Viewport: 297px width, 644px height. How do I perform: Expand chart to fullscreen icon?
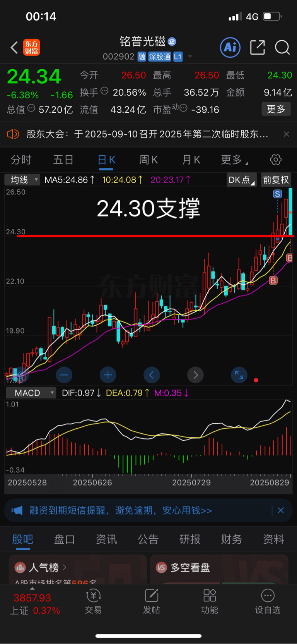[239, 375]
